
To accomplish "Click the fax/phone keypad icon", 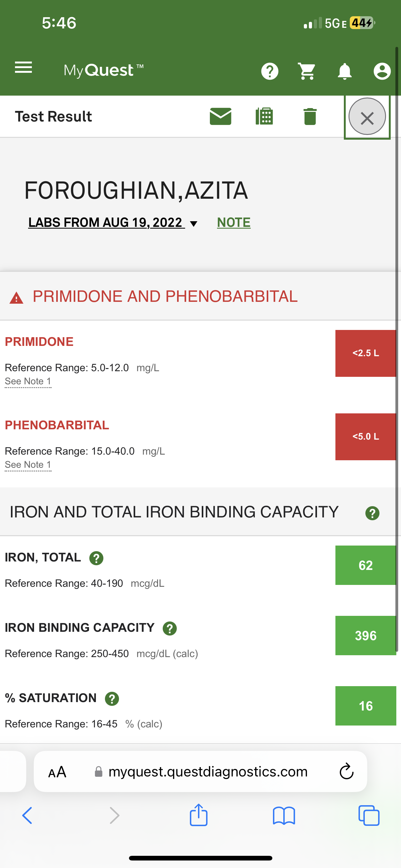I will pyautogui.click(x=264, y=117).
